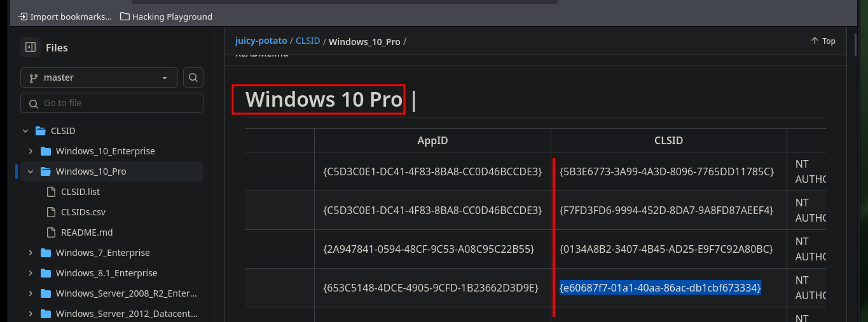Open Windows_Server_2008_R2_Enter... folder
868x322 pixels.
(x=127, y=293)
